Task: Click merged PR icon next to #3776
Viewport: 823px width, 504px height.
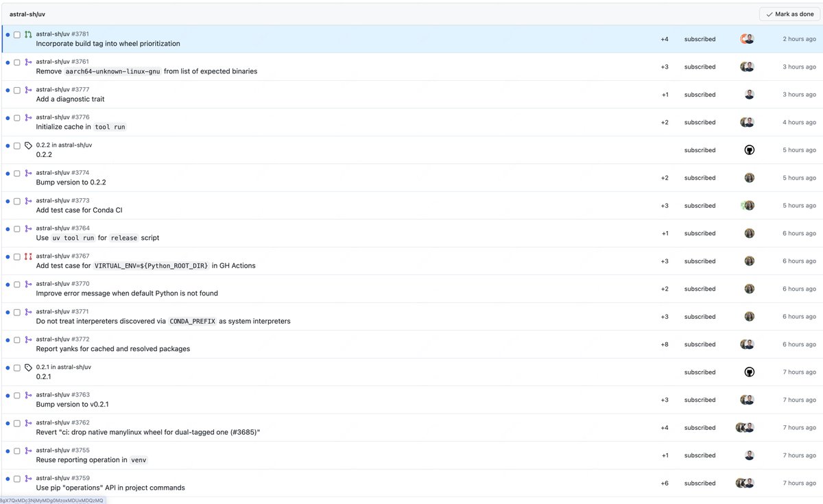Action: 28,117
